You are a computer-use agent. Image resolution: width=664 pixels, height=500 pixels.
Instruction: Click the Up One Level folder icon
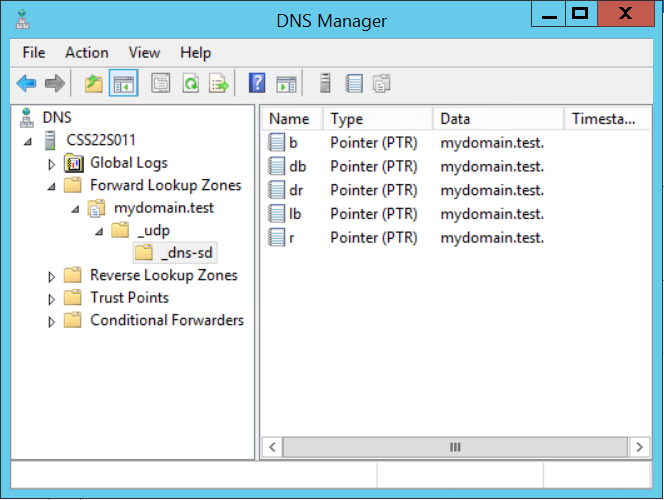tap(94, 84)
